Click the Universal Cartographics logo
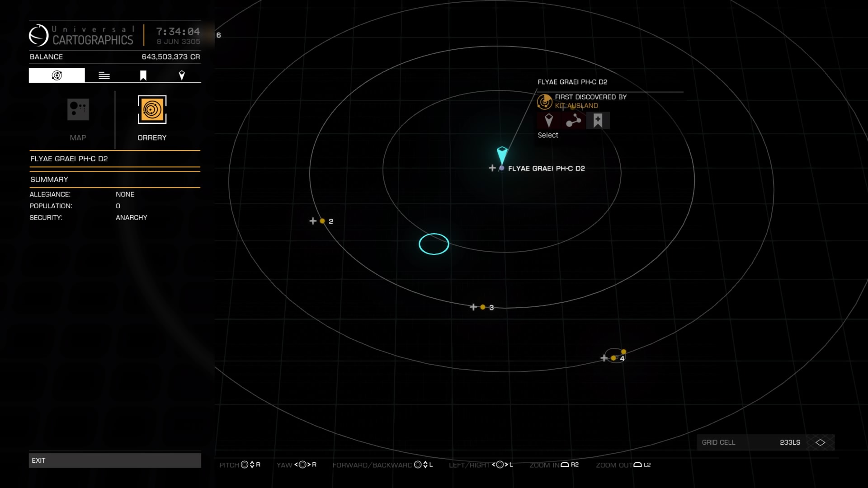This screenshot has height=488, width=868. [x=38, y=35]
